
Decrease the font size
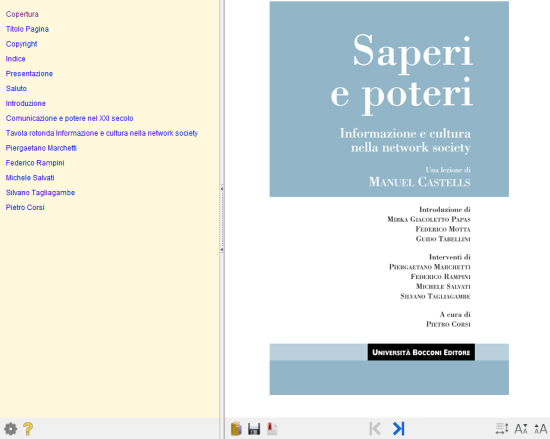[521, 428]
